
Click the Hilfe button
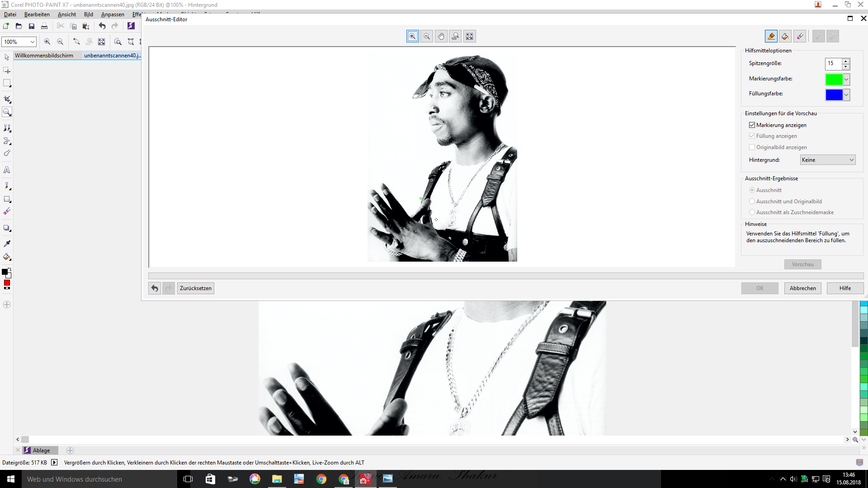pyautogui.click(x=845, y=288)
